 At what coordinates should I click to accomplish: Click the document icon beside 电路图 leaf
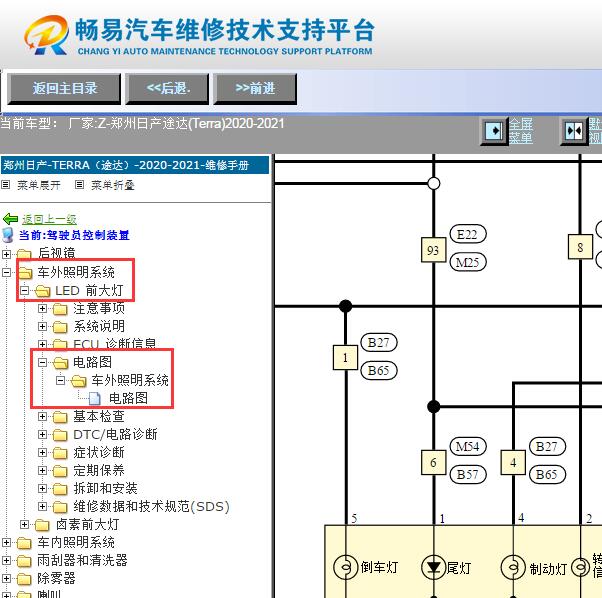pos(94,398)
